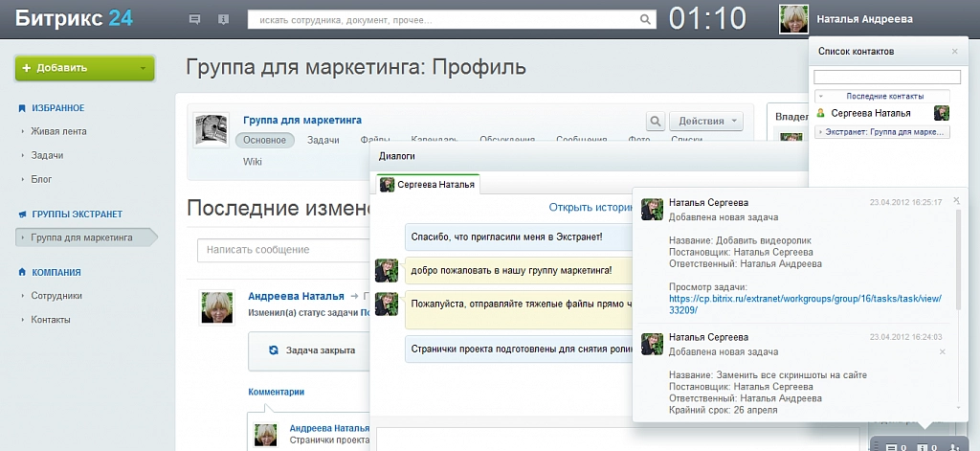Open the Наталья Андреева user menu
Viewport: 980px width, 451px height.
coord(864,19)
